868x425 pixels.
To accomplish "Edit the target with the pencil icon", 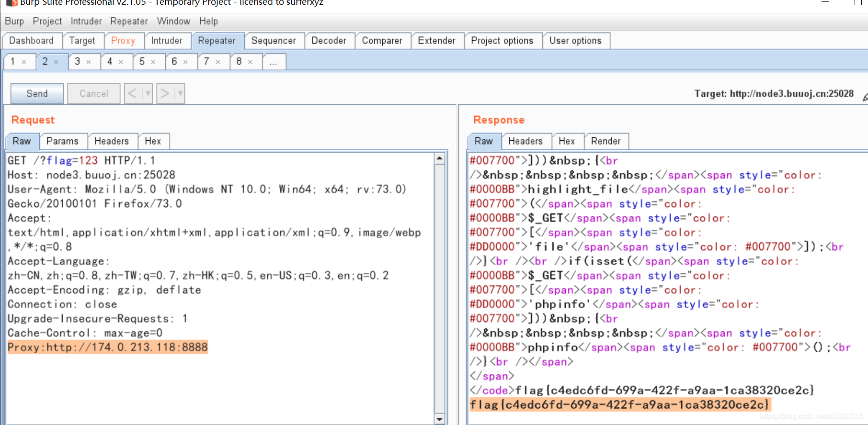I will [865, 97].
